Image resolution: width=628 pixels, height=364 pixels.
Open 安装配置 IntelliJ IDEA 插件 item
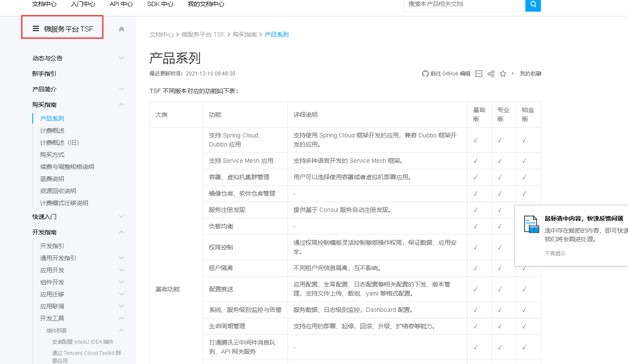pos(83,342)
